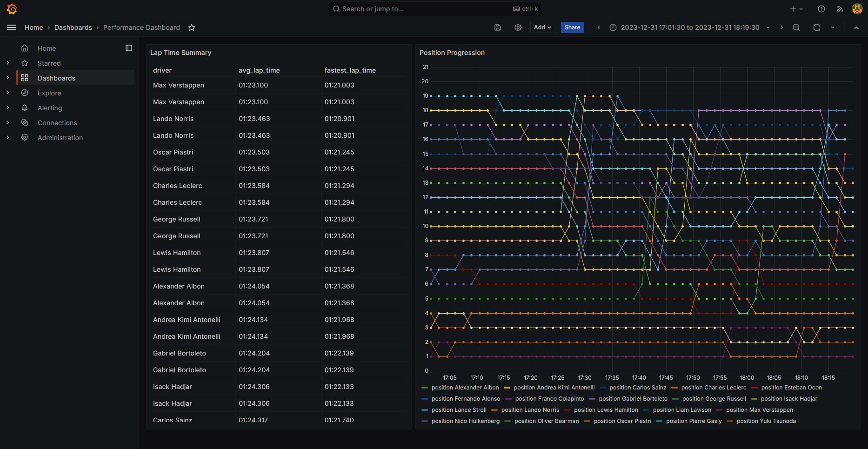Navigate to Dashboards via breadcrumb
This screenshot has height=449, width=868.
coord(73,27)
